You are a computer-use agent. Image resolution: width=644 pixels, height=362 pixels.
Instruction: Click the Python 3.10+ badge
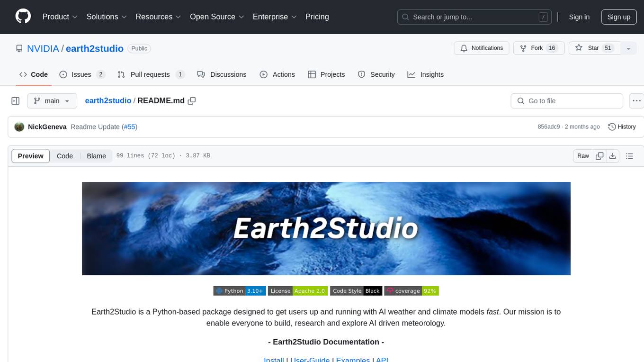pos(239,291)
